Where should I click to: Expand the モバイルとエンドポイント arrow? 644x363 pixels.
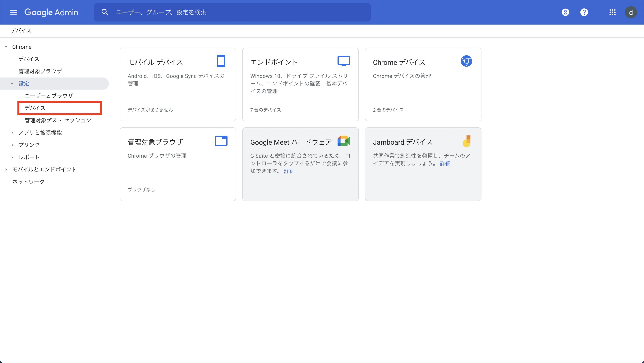[6, 169]
